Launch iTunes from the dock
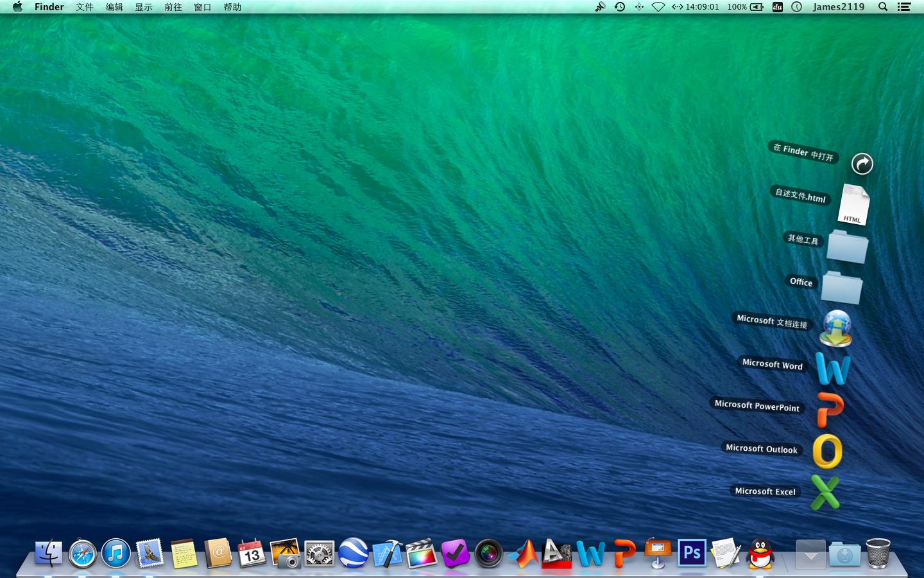924x578 pixels. pos(116,554)
